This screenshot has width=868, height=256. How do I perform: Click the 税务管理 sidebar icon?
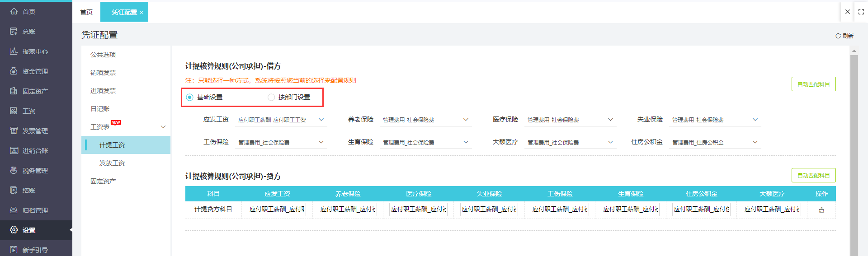coord(14,170)
